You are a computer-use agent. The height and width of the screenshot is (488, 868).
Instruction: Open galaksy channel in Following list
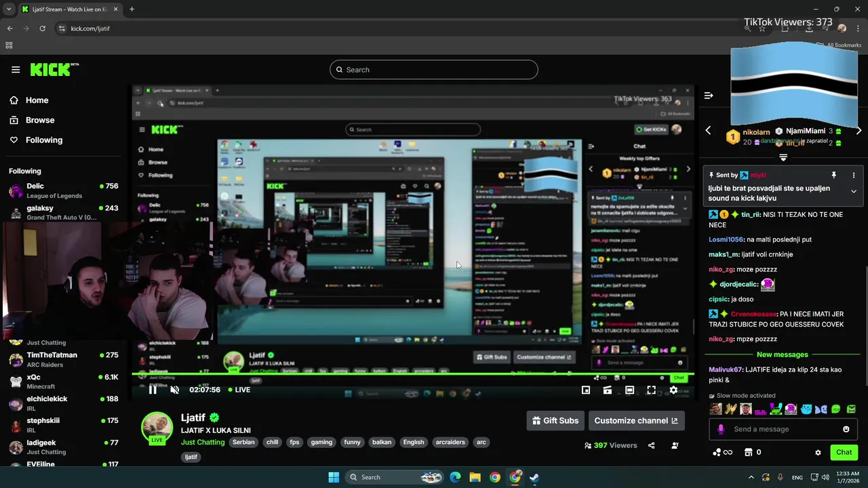[63, 212]
